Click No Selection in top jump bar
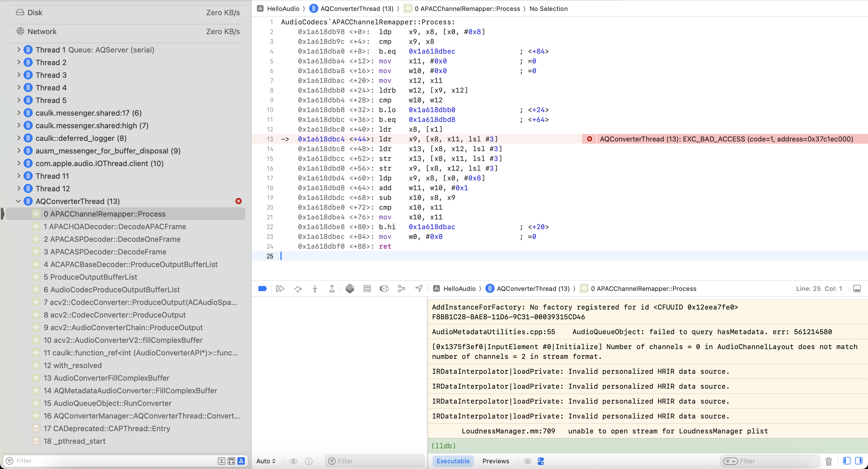Screen dimensions: 868x469 coord(549,8)
